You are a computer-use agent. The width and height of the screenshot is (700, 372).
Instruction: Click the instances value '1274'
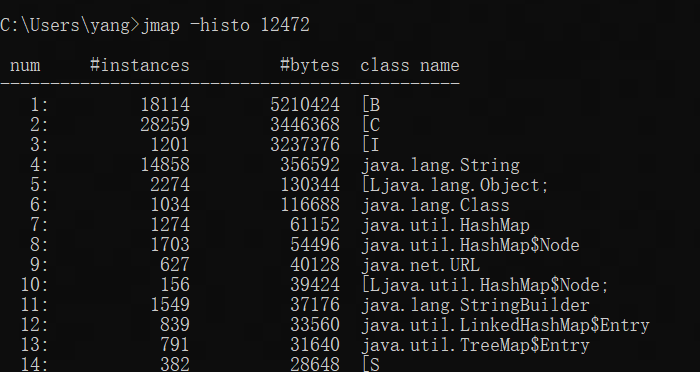pyautogui.click(x=170, y=225)
